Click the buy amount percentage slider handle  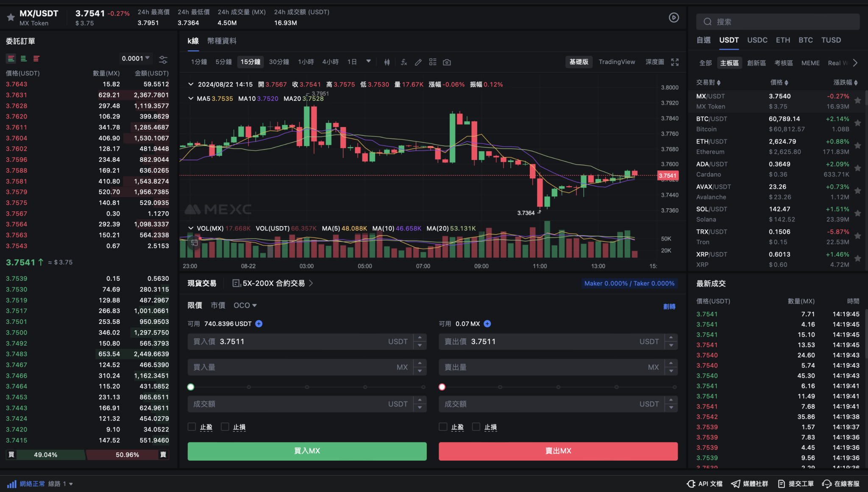191,387
